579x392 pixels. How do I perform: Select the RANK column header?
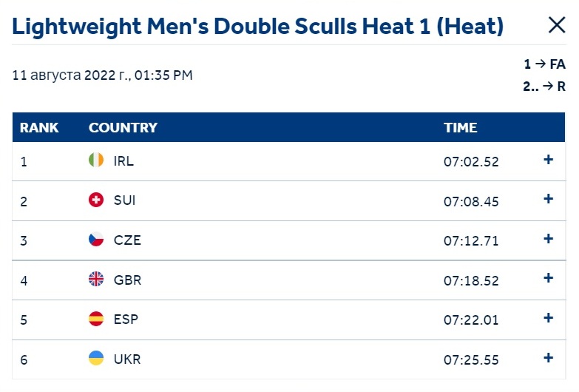pyautogui.click(x=39, y=127)
